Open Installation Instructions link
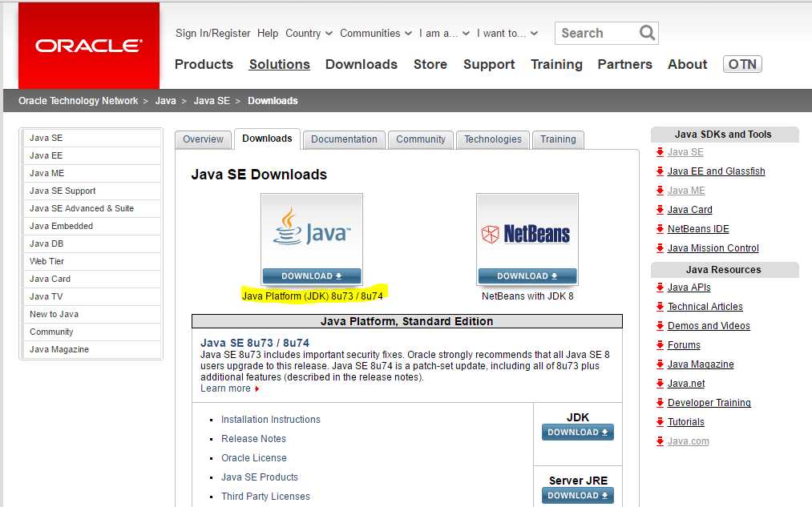Image resolution: width=812 pixels, height=507 pixels. pyautogui.click(x=271, y=420)
